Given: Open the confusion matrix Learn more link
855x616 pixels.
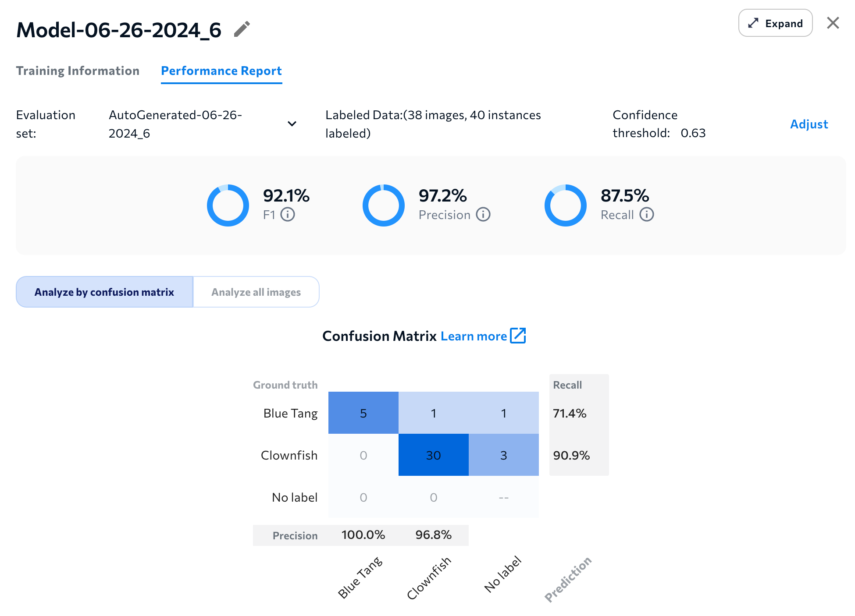Looking at the screenshot, I should click(474, 336).
